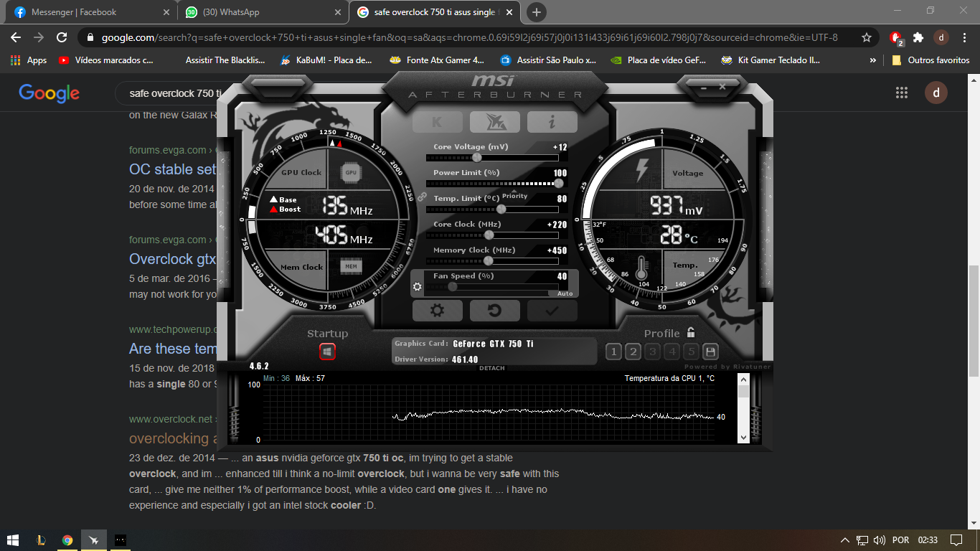
Task: Show hidden system tray icons
Action: 844,540
